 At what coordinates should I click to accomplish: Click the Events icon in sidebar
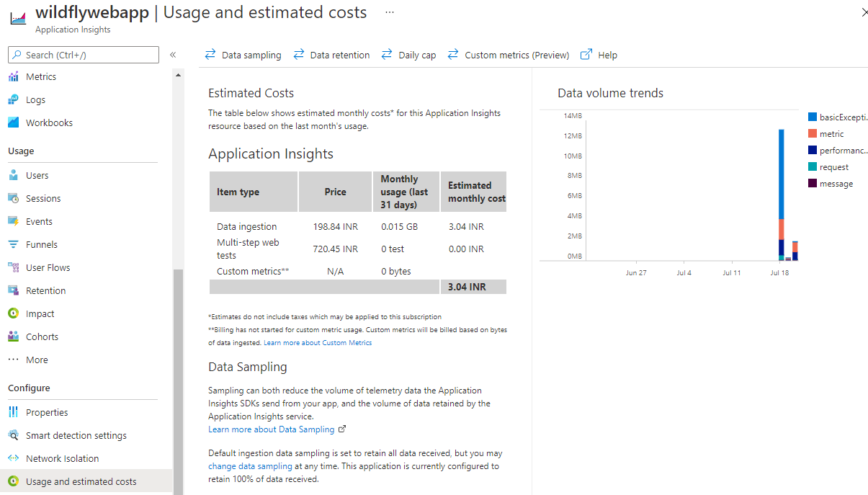pyautogui.click(x=14, y=222)
